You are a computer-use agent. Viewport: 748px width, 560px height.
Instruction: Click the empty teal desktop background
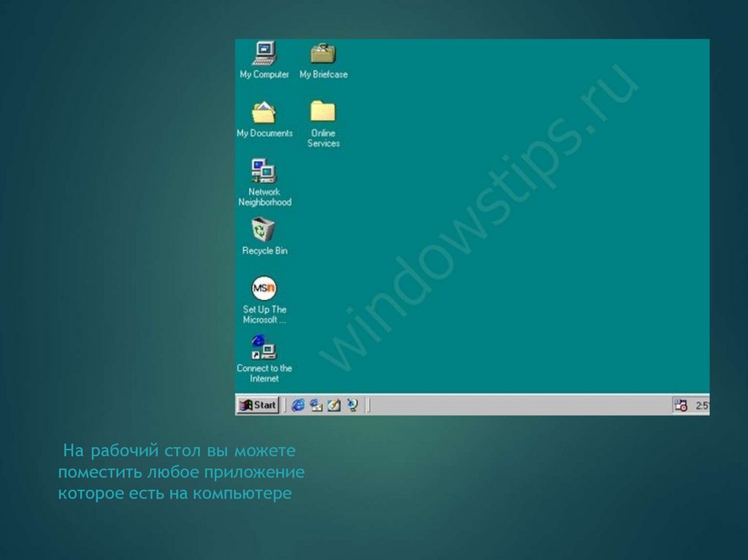click(x=511, y=219)
